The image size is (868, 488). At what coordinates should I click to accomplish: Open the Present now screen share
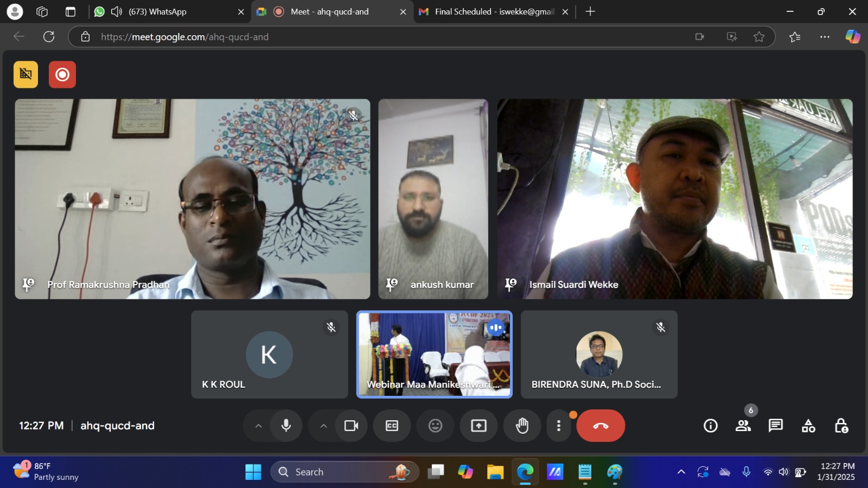(478, 426)
